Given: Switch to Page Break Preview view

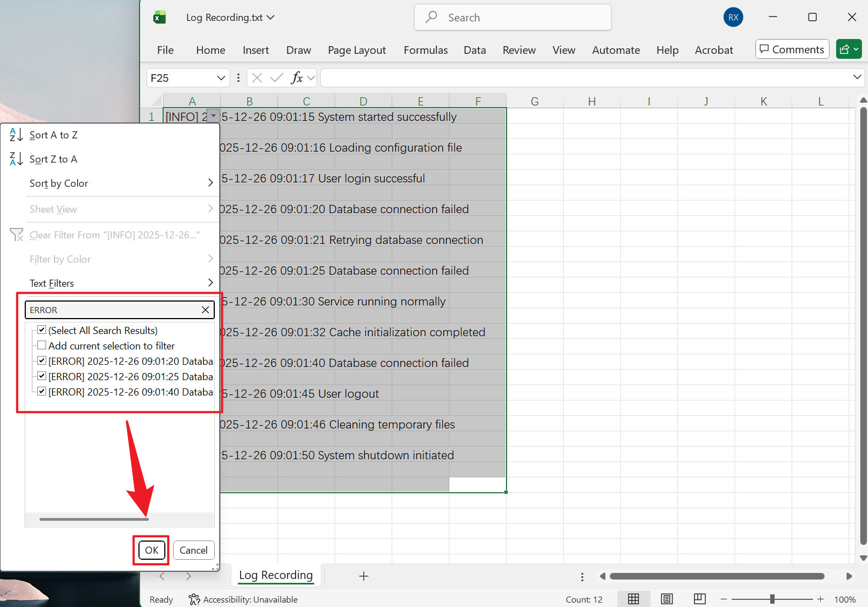Looking at the screenshot, I should point(699,599).
